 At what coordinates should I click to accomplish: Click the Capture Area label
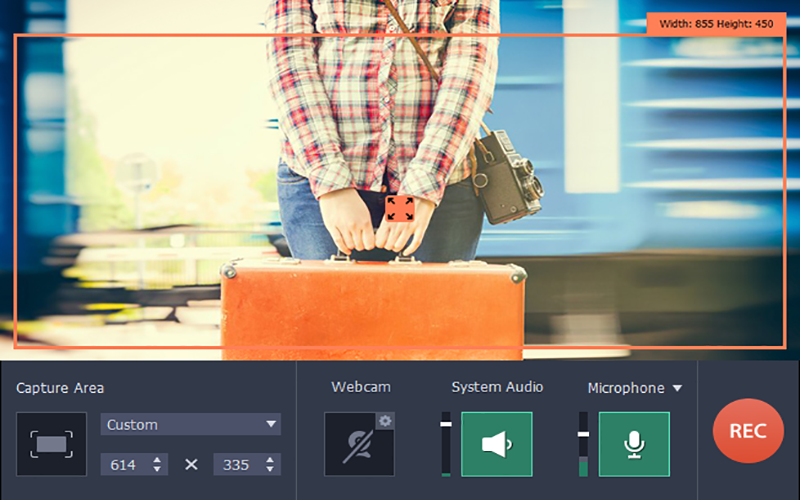(x=60, y=388)
